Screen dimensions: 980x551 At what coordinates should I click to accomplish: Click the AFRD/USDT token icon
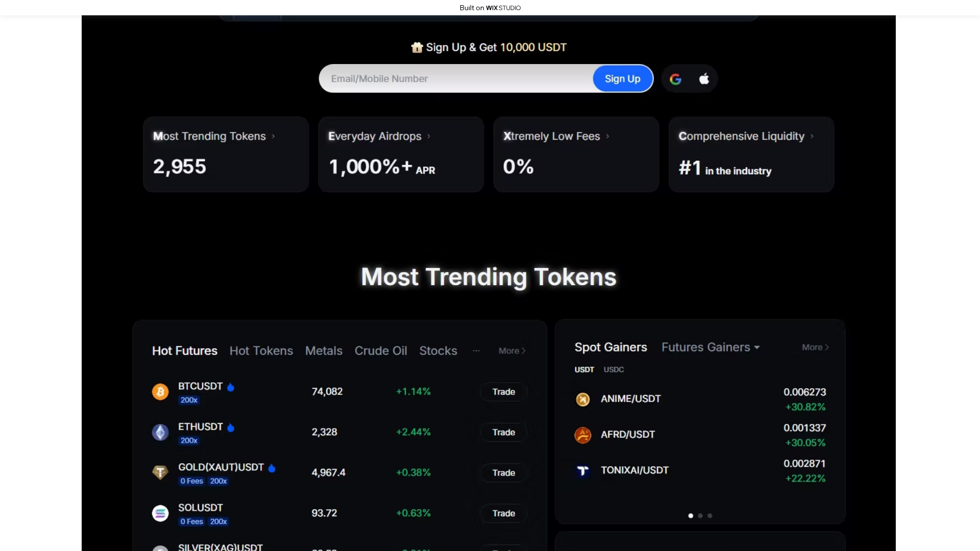click(583, 435)
